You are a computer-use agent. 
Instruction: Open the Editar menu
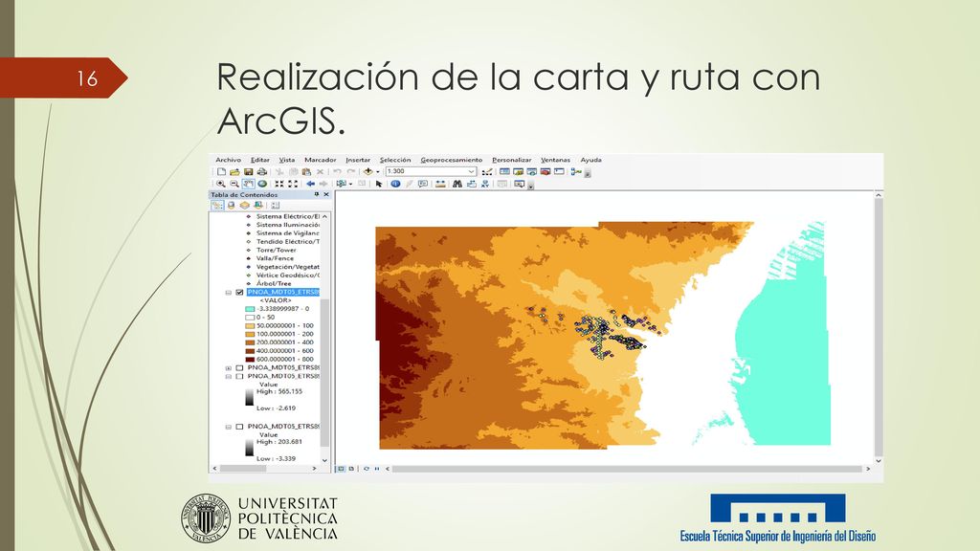click(x=260, y=160)
